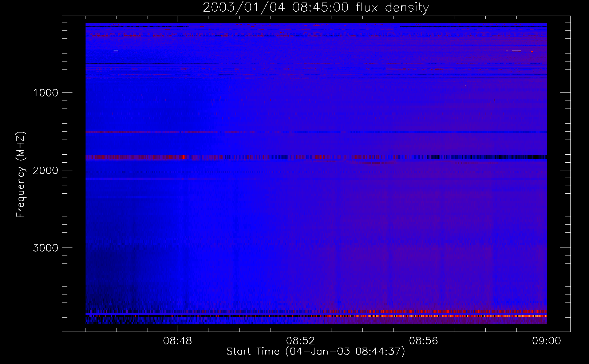Click the 2000 frequency tick label
The image size is (589, 364).
pos(46,170)
